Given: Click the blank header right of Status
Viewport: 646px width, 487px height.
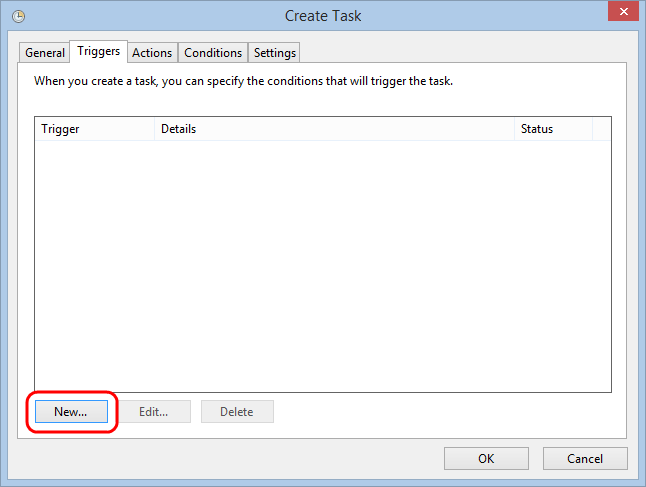Looking at the screenshot, I should (601, 129).
